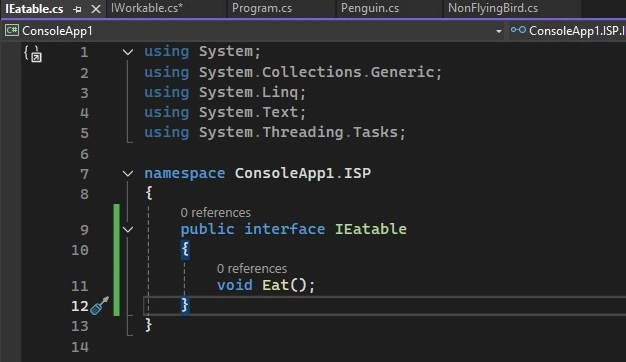The image size is (626, 362).
Task: Click System.Threading.Tasks on line 5
Action: pyautogui.click(x=299, y=133)
